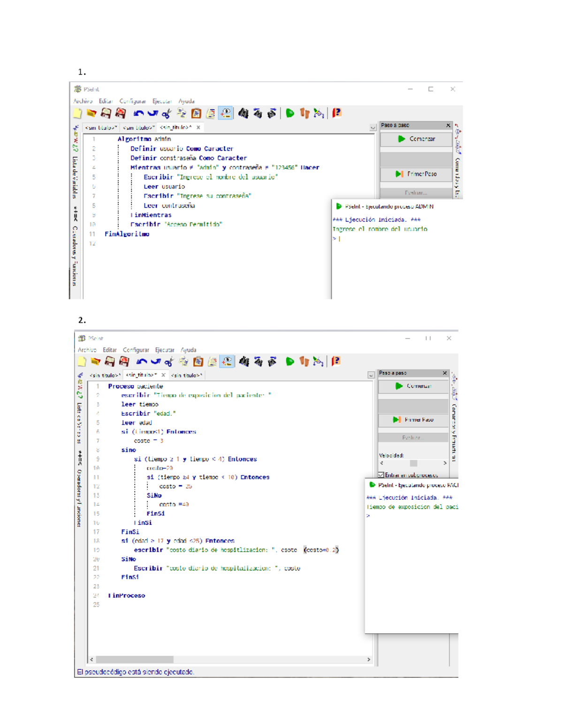Viewport: 563px width, 728px height.
Task: Click the step-by-step footprints icon in the admin window toolbar
Action: 304,113
